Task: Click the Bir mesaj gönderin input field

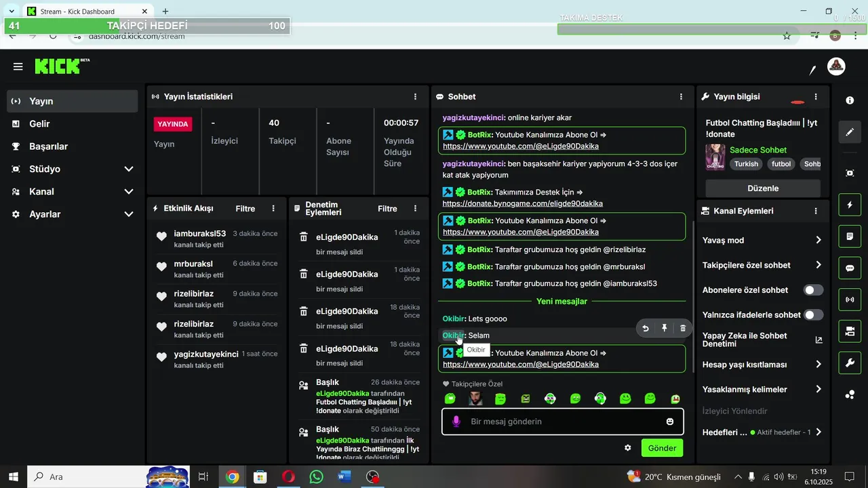Action: (x=563, y=422)
